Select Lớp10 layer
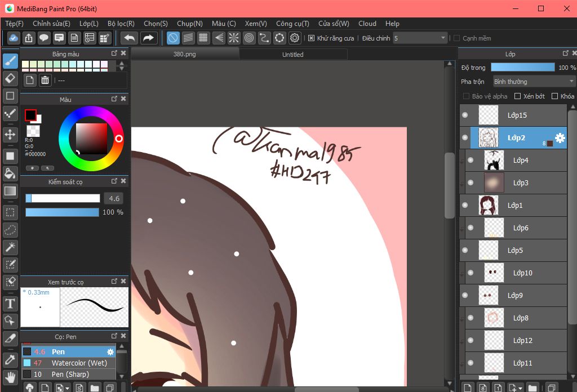 pyautogui.click(x=516, y=273)
